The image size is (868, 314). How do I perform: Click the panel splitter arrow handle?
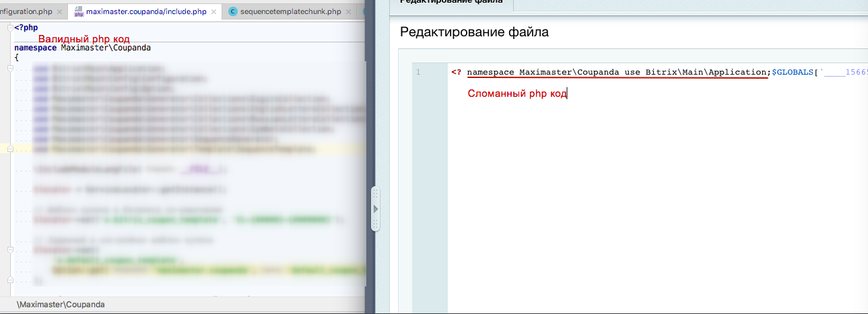376,209
